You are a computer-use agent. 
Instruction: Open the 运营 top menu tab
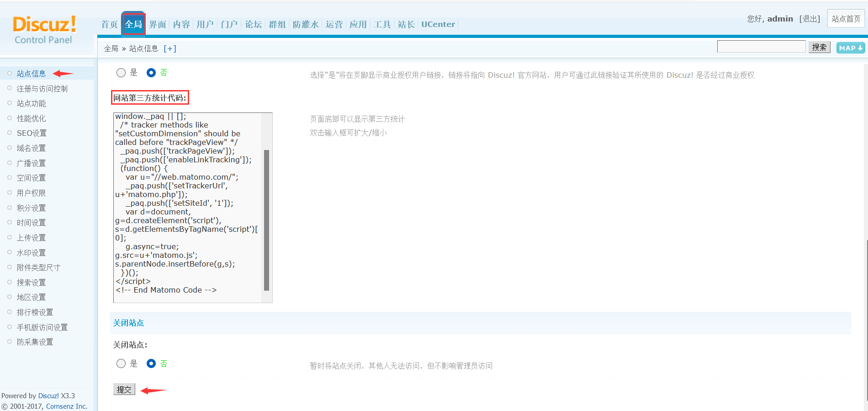coord(334,24)
